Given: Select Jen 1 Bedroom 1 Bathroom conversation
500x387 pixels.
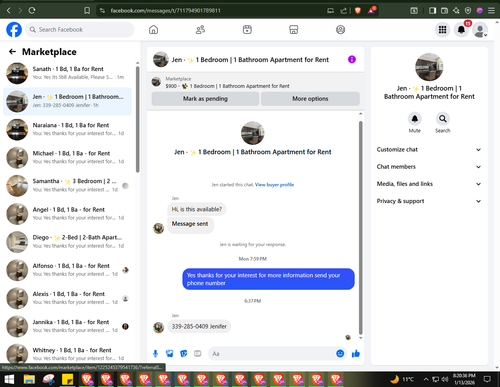Looking at the screenshot, I should (x=67, y=101).
